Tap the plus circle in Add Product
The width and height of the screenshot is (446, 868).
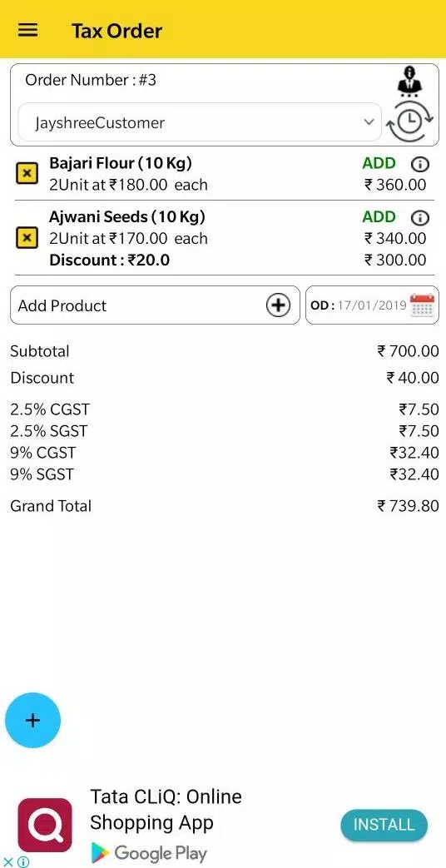(x=278, y=305)
